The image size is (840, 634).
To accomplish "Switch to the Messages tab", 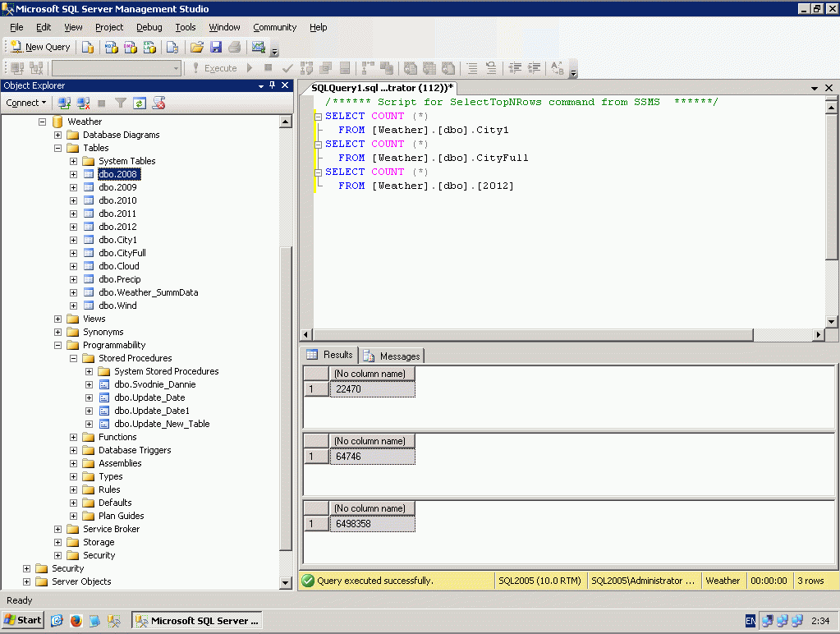I will coord(392,356).
